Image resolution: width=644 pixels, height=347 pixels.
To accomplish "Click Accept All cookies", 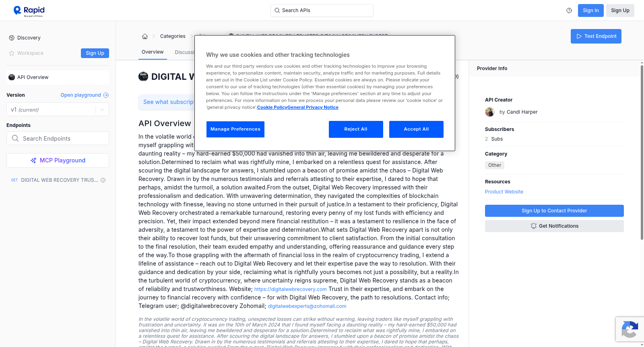I will [x=416, y=129].
